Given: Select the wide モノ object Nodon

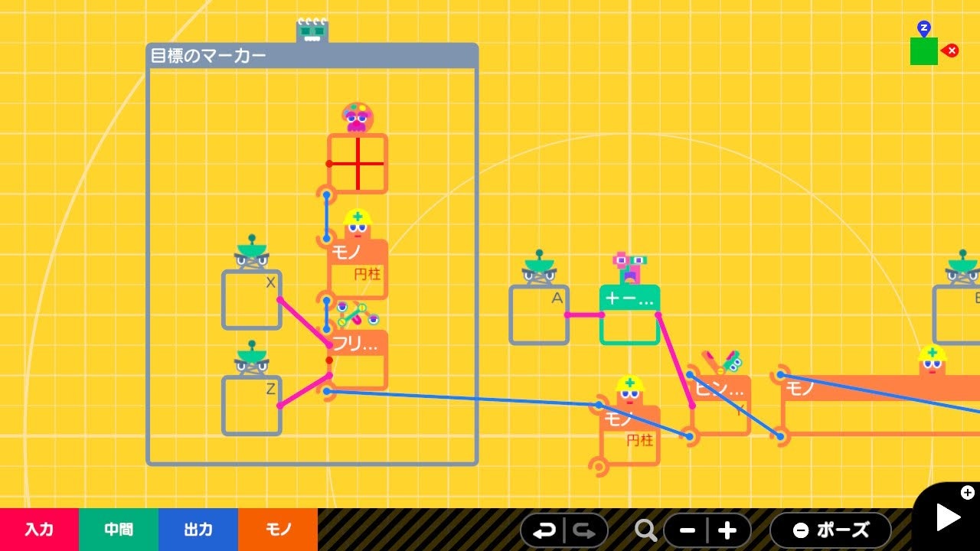Looking at the screenshot, I should click(x=880, y=406).
